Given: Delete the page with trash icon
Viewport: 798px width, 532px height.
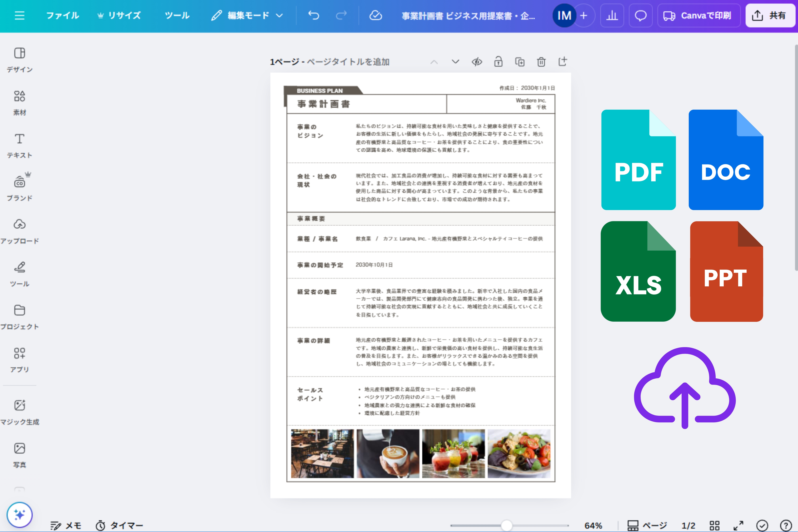Looking at the screenshot, I should tap(541, 62).
